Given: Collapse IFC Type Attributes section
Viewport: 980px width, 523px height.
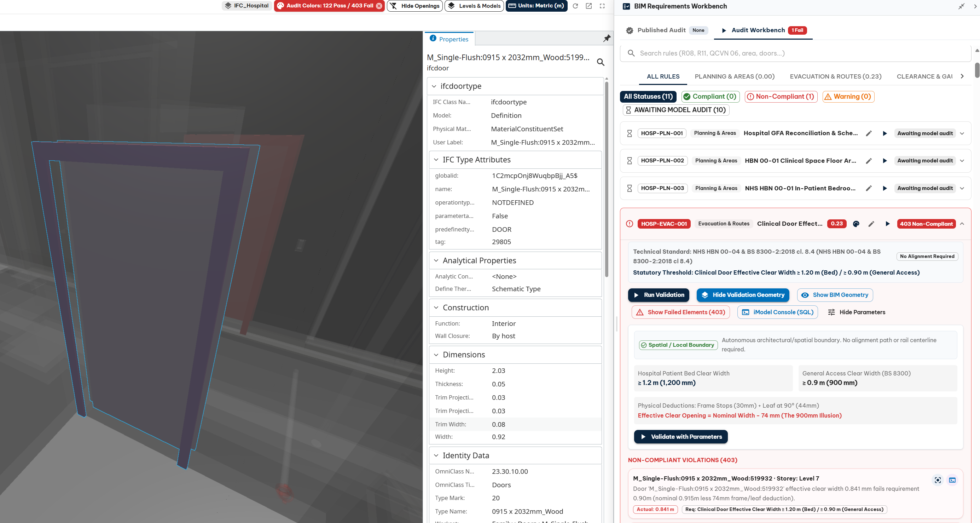Looking at the screenshot, I should [436, 160].
